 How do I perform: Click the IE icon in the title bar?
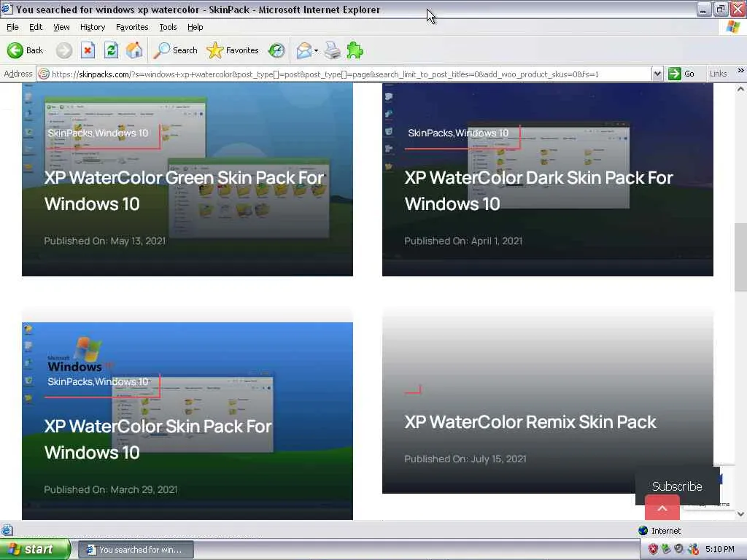7,9
